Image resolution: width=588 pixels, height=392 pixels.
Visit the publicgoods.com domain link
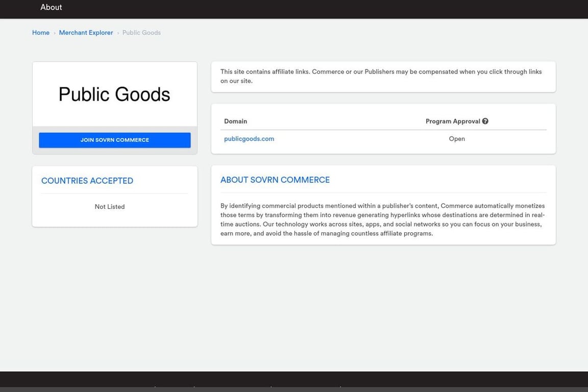[249, 139]
